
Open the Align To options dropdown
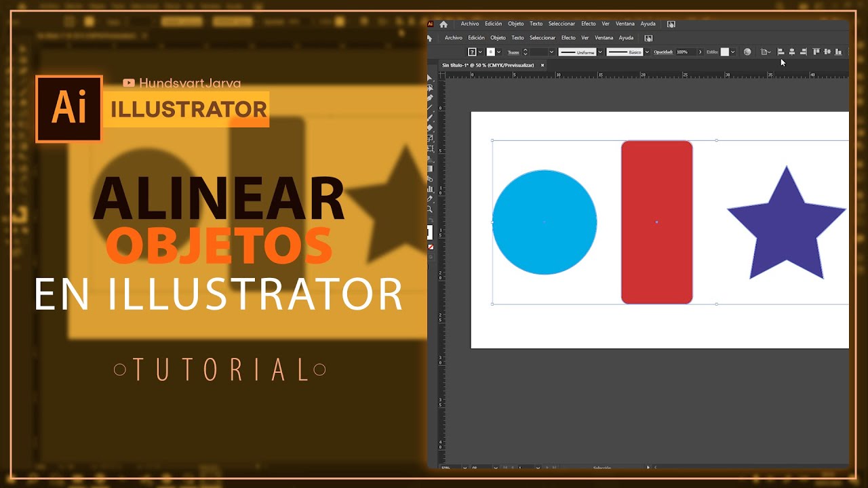point(766,52)
